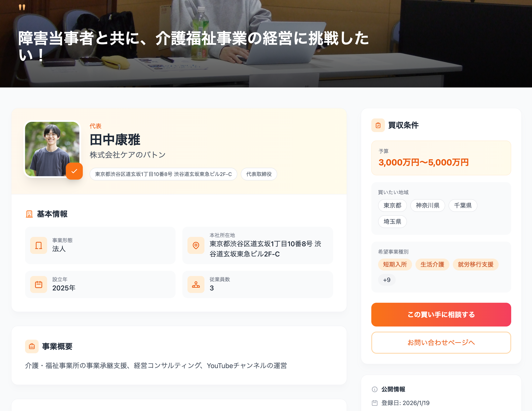Viewport: 532px width, 411px height.
Task: Click the employees icon beside 従業員数
Action: (196, 284)
